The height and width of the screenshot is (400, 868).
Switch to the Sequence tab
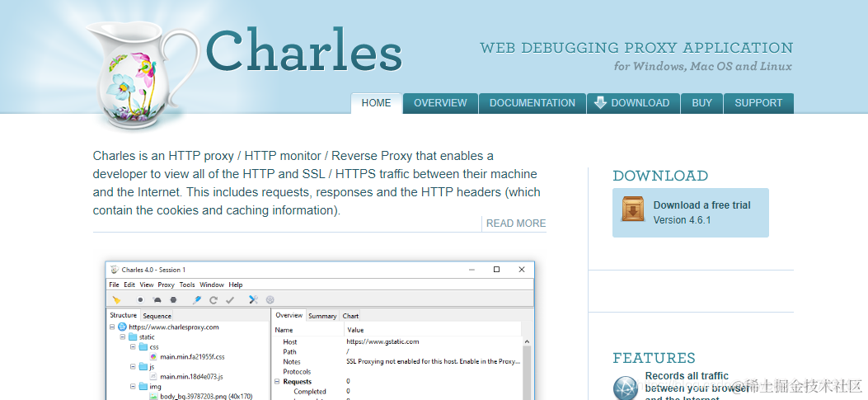pos(157,316)
